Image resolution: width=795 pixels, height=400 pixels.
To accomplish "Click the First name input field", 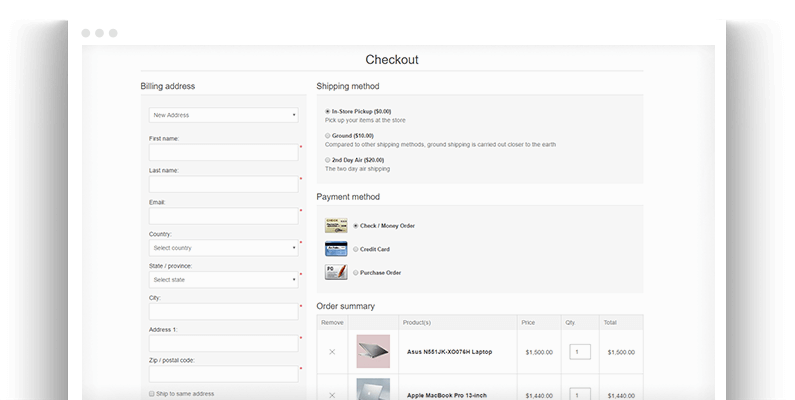I will [223, 152].
